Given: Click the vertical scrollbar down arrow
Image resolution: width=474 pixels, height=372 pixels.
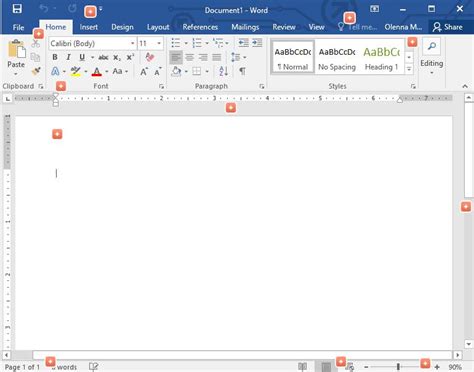Looking at the screenshot, I should 469,344.
